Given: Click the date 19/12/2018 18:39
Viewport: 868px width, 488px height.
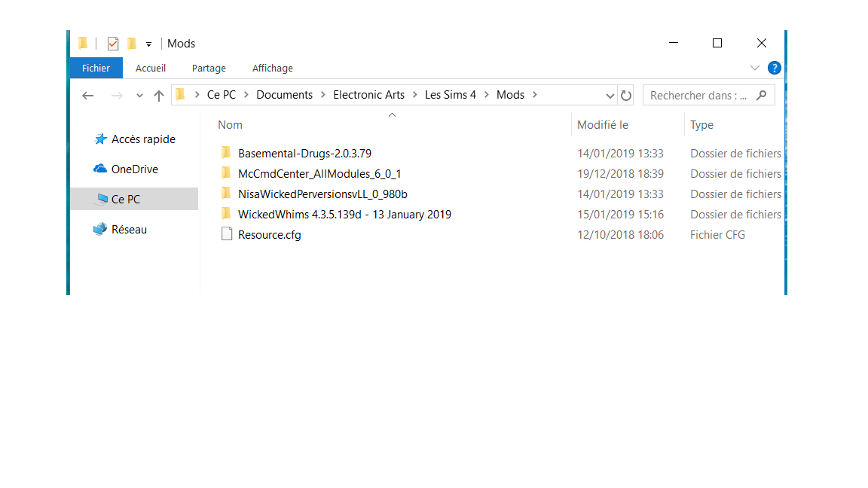Looking at the screenshot, I should pyautogui.click(x=621, y=174).
